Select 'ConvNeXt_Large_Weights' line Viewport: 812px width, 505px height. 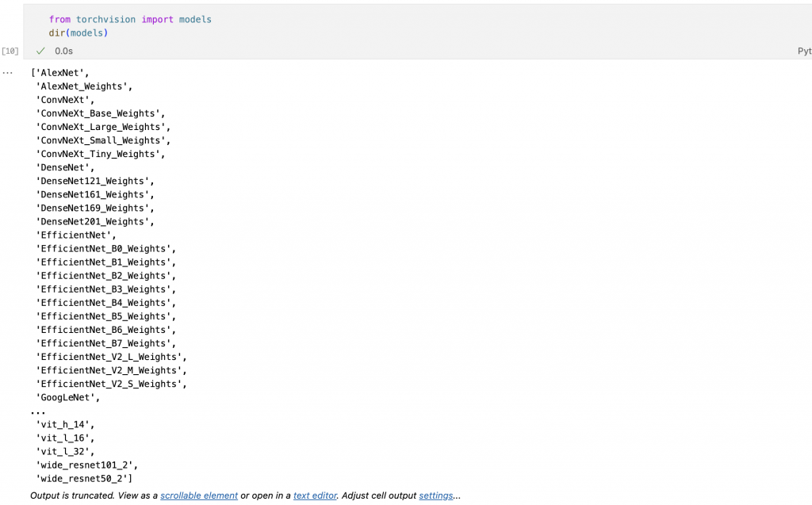click(x=103, y=127)
